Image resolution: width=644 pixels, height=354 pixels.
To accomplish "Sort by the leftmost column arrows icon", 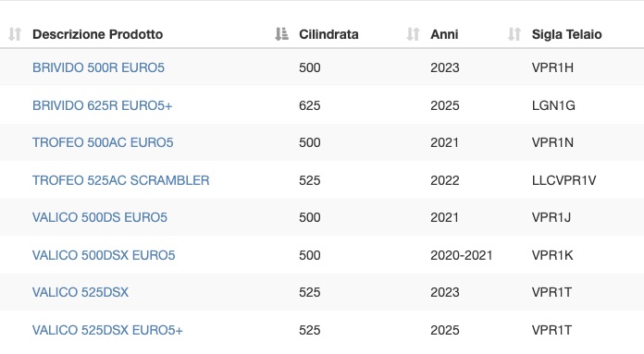I will (x=15, y=34).
